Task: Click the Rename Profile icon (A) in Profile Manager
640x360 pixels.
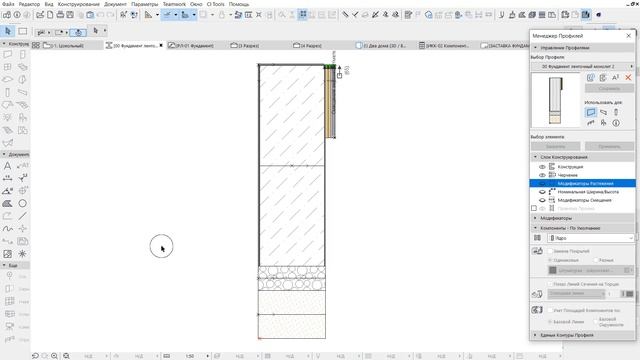Action: coord(616,78)
